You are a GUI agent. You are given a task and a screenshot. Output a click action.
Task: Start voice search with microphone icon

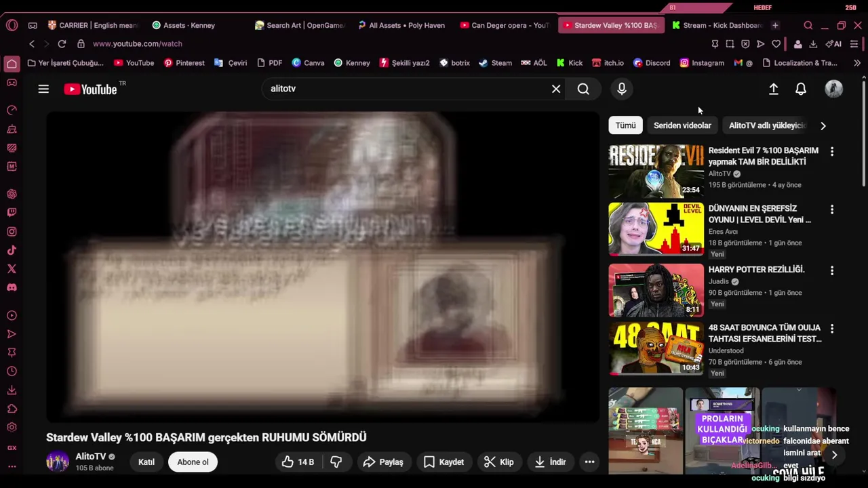point(622,89)
